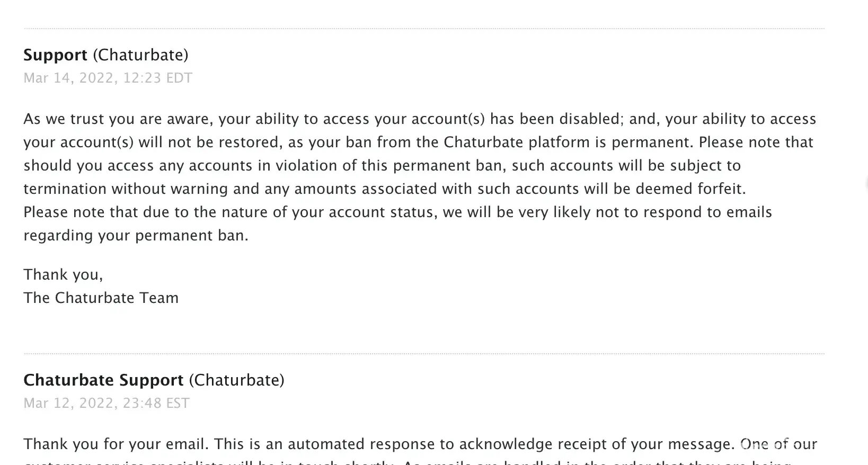Click the "Mar 14, 2022, 12:23 EDT" timestamp
Image resolution: width=868 pixels, height=465 pixels.
pyautogui.click(x=108, y=78)
